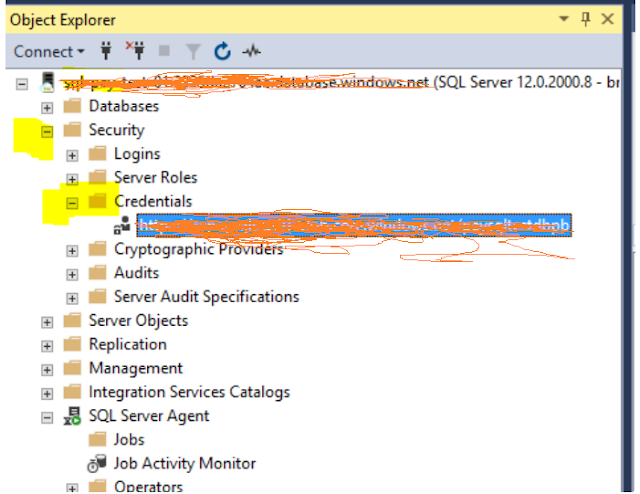640x494 pixels.
Task: Click the Server Roles folder icon
Action: (98, 177)
